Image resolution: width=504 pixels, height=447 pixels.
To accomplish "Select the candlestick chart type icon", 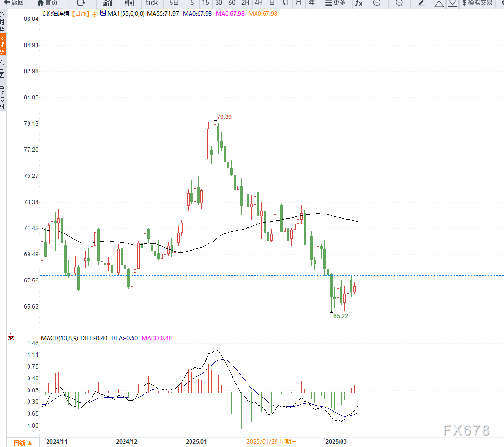I will pyautogui.click(x=129, y=3).
